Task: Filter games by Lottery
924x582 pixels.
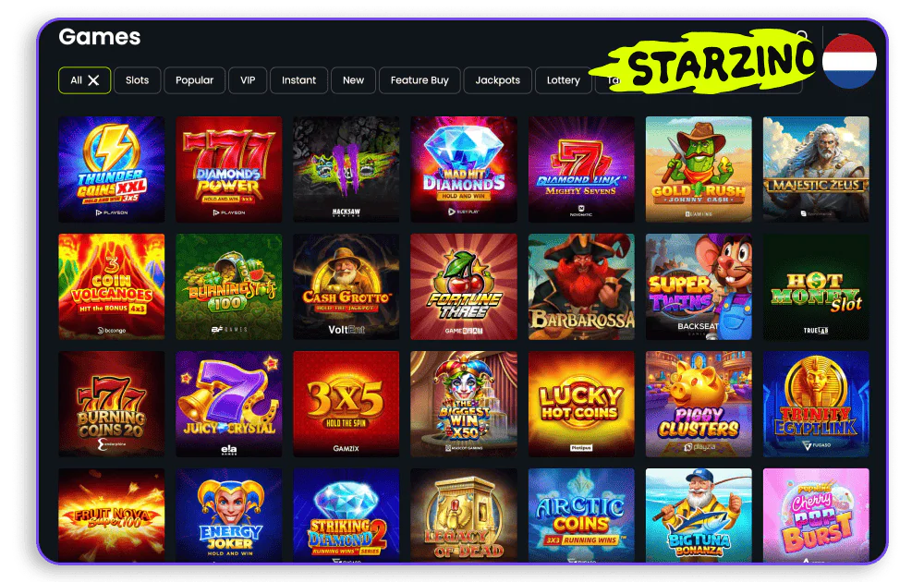Action: click(564, 80)
